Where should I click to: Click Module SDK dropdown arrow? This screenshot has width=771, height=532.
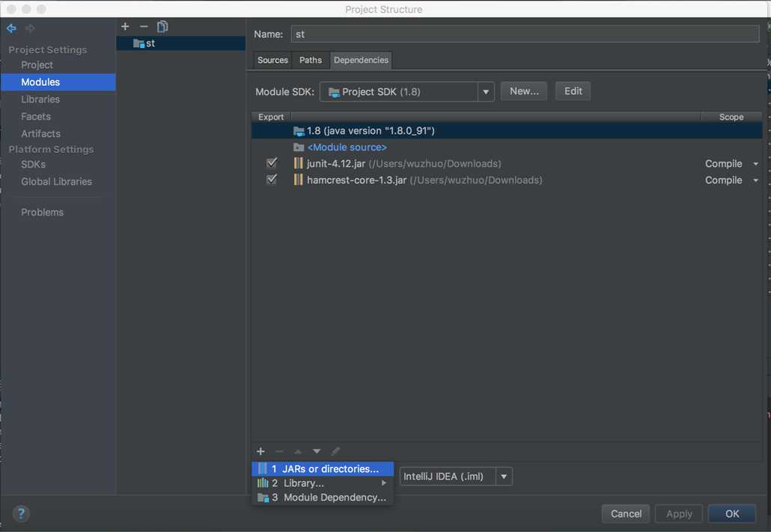(486, 92)
